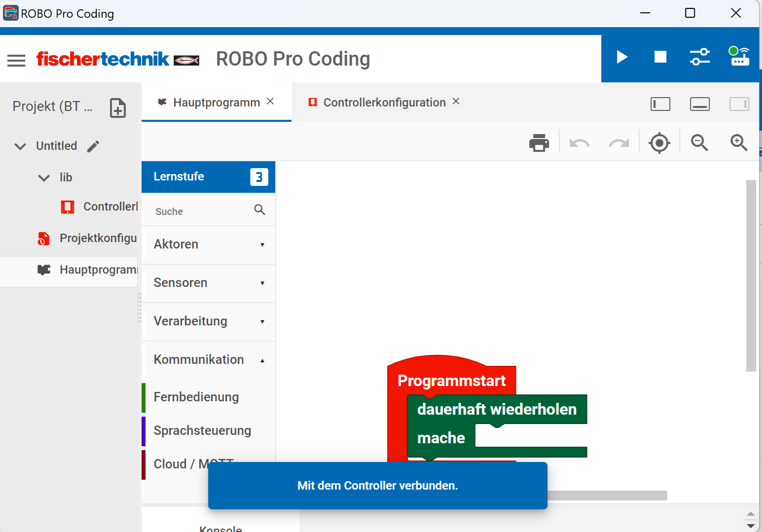This screenshot has width=762, height=532.
Task: Expand the Verarbeitung category
Action: [x=209, y=321]
